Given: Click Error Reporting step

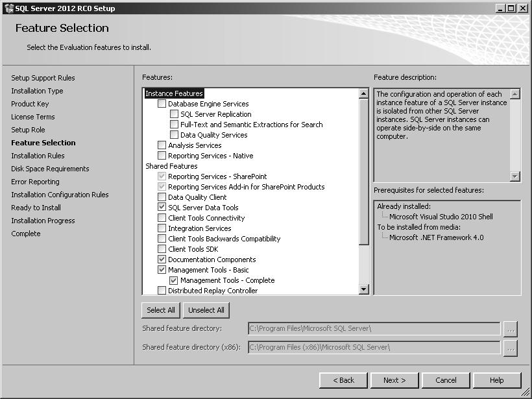Looking at the screenshot, I should click(x=35, y=182).
